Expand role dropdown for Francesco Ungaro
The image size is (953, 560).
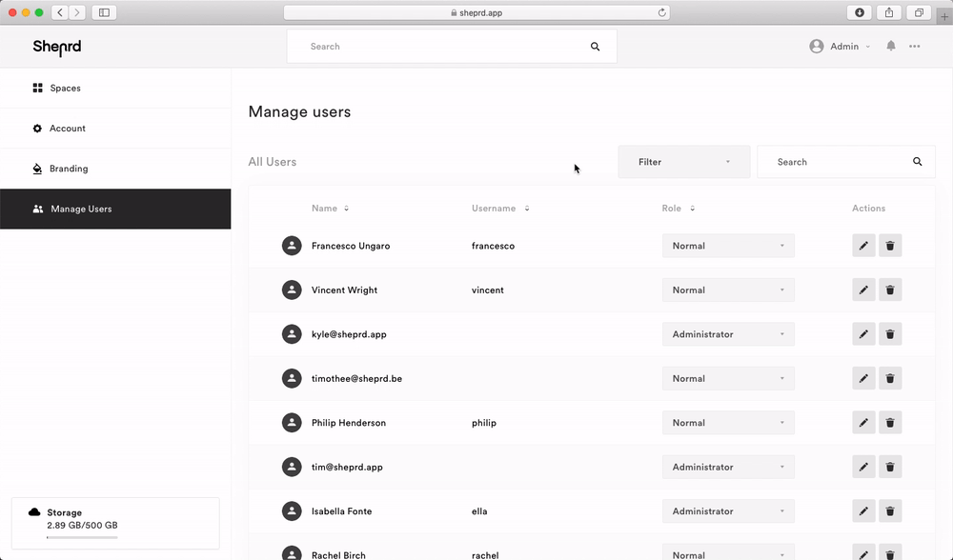point(728,246)
